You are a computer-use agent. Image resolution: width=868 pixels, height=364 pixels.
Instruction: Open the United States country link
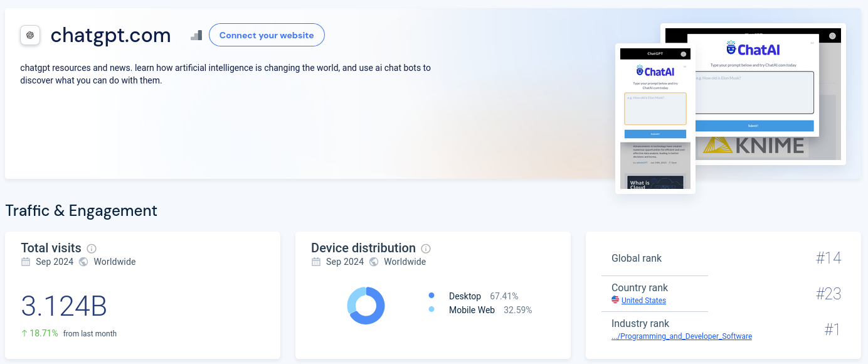(x=643, y=301)
